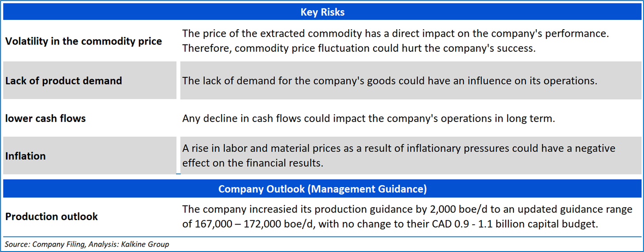
Task: Click the Company Outlook (Management Guidance) header
Action: pyautogui.click(x=322, y=189)
